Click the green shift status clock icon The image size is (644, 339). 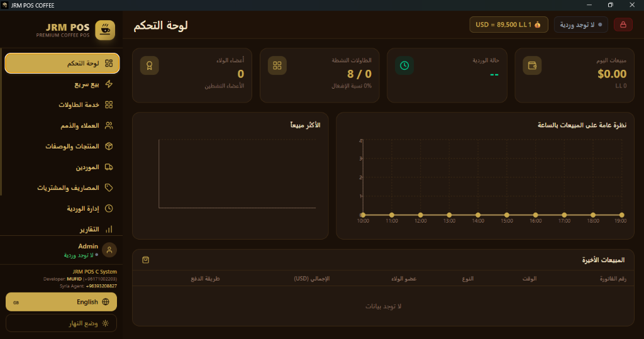pyautogui.click(x=404, y=66)
